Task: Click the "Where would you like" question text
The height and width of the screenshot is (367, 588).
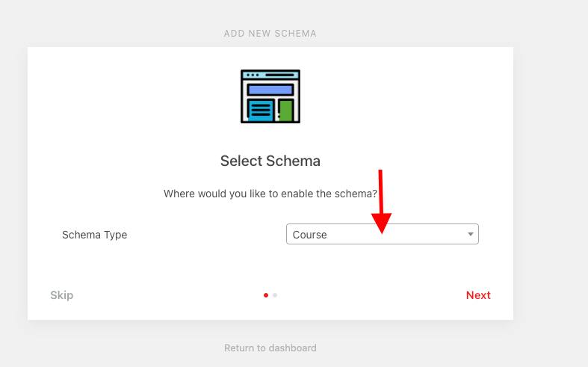Action: point(270,194)
